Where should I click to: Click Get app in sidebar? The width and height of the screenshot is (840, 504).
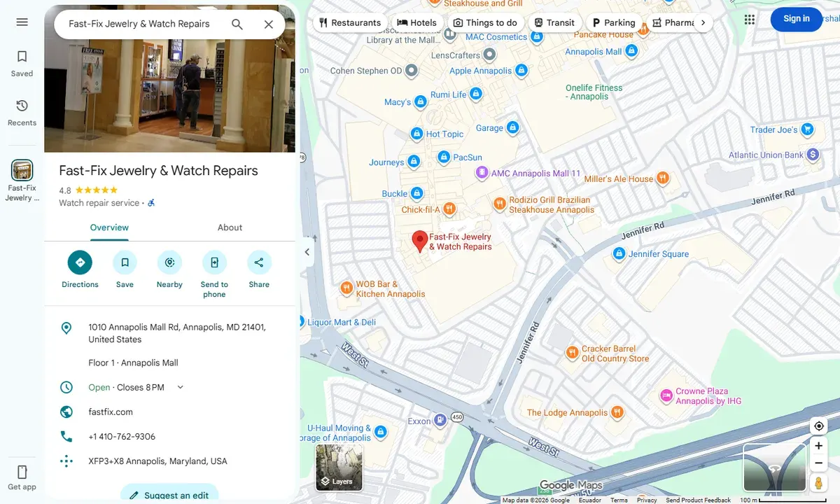pyautogui.click(x=22, y=477)
